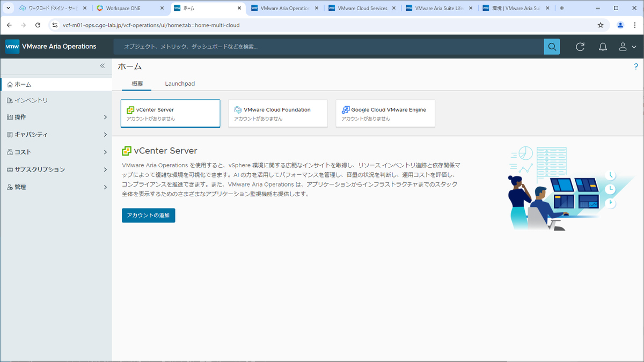Click the vCenter Server card icon

click(x=130, y=109)
